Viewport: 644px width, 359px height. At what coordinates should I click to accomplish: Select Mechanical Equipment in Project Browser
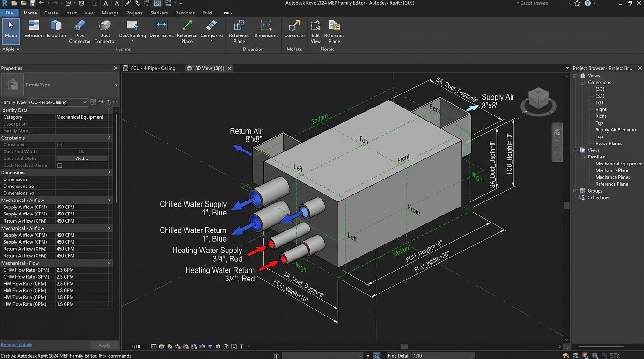[619, 164]
